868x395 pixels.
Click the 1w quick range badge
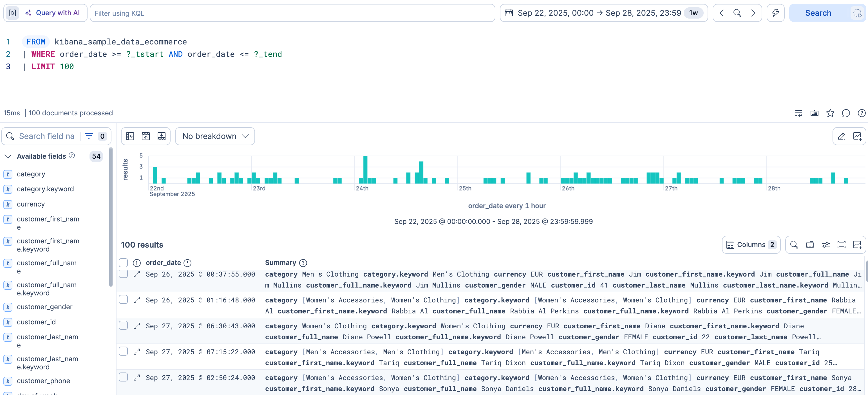[x=693, y=13]
